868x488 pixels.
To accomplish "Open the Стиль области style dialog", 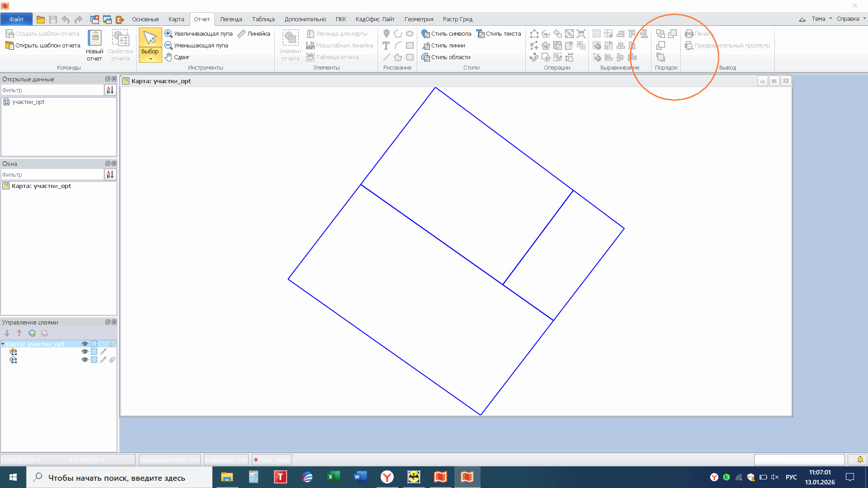I will coord(446,57).
